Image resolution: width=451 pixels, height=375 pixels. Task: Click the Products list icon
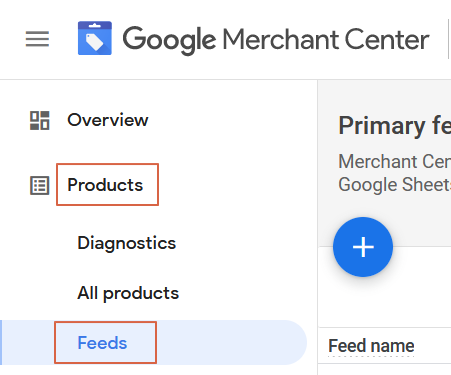(40, 185)
